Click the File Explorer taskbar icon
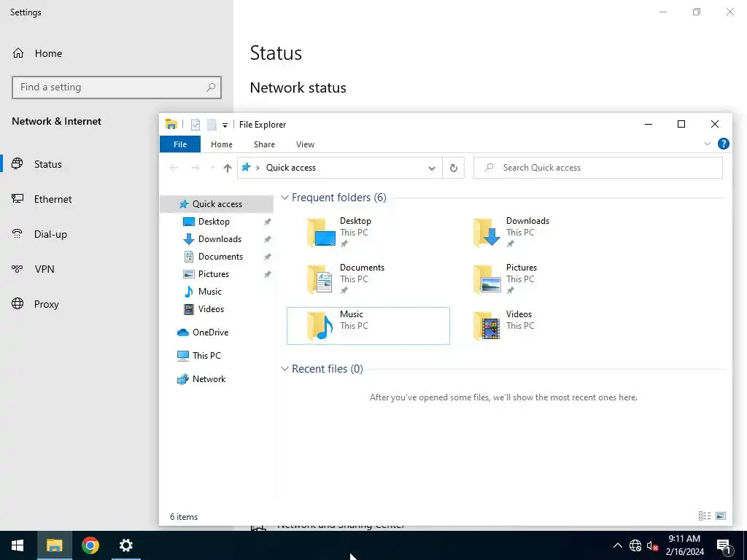 coord(54,545)
